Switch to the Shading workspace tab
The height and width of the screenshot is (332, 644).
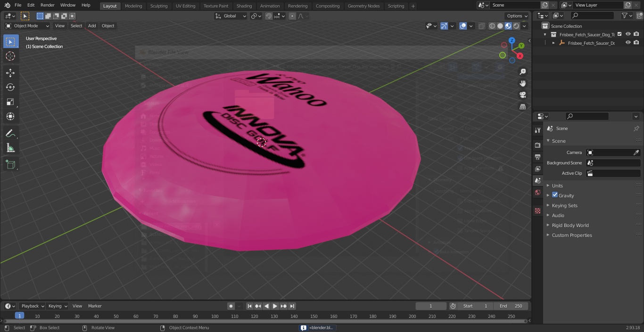[x=244, y=6]
